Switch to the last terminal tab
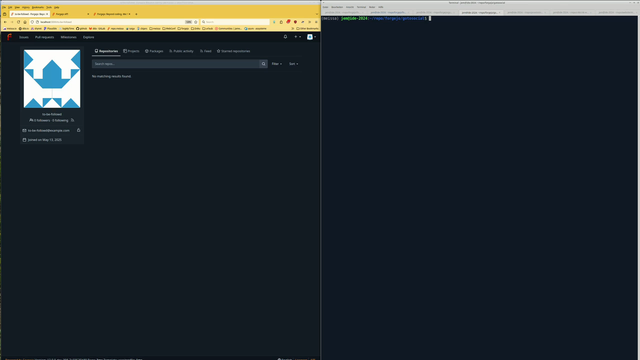Viewport: 640px width, 360px height. coord(616,12)
